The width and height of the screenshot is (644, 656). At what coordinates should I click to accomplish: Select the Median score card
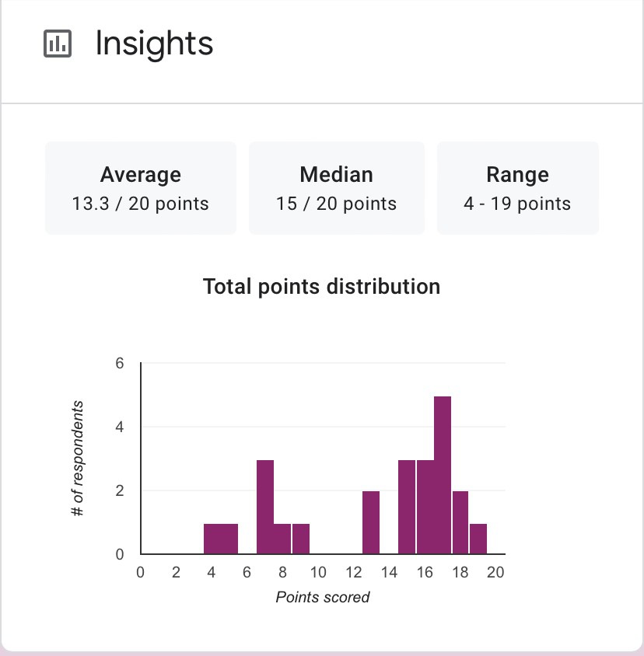coord(336,188)
